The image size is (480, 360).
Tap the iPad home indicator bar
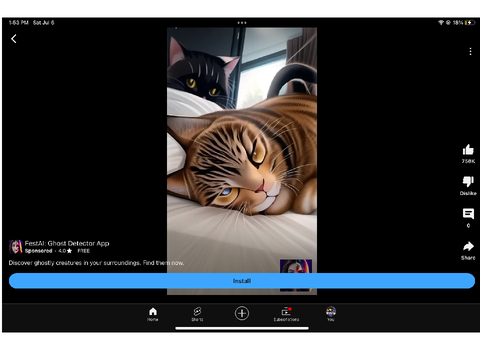pos(242,328)
